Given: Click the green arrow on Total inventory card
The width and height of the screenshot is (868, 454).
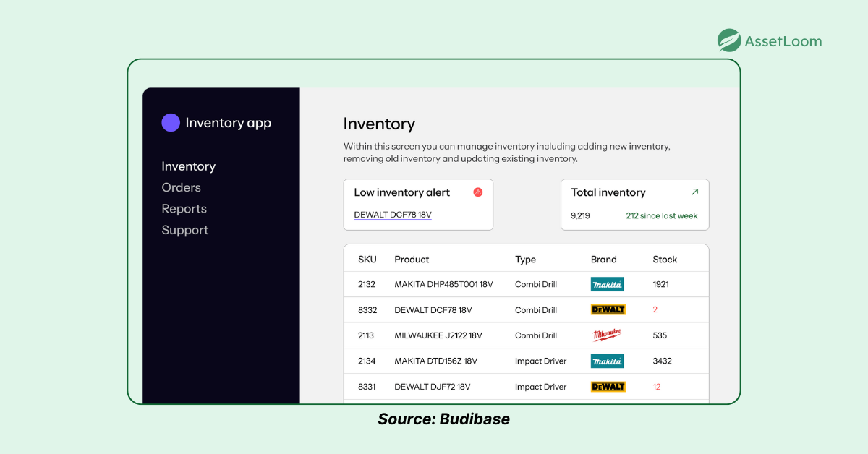Looking at the screenshot, I should click(x=695, y=192).
